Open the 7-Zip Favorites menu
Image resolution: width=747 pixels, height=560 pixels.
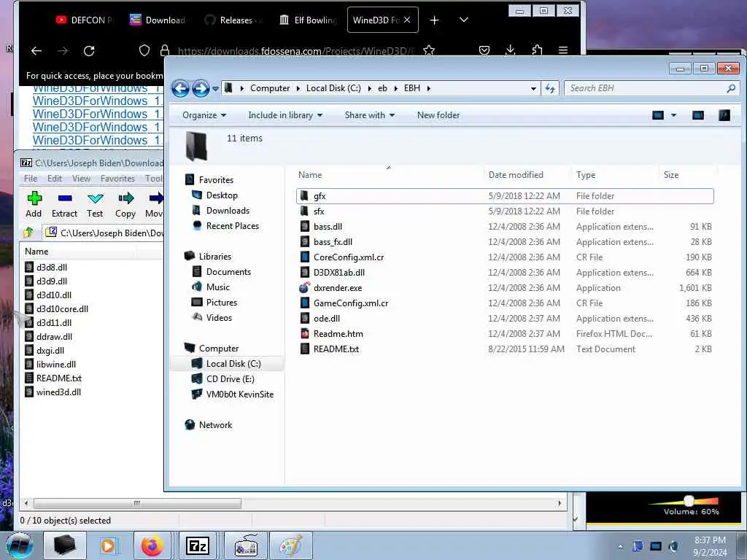(117, 179)
